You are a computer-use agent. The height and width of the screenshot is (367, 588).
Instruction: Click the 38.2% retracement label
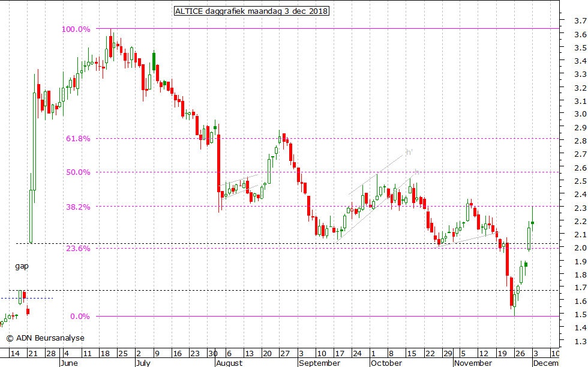coord(78,207)
